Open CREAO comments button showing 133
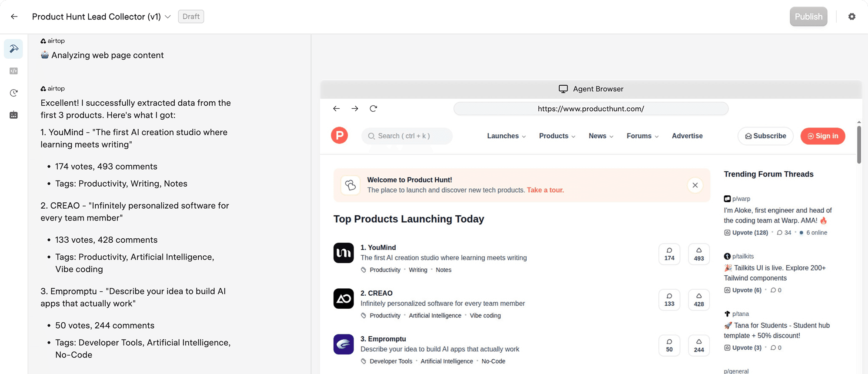 [669, 300]
